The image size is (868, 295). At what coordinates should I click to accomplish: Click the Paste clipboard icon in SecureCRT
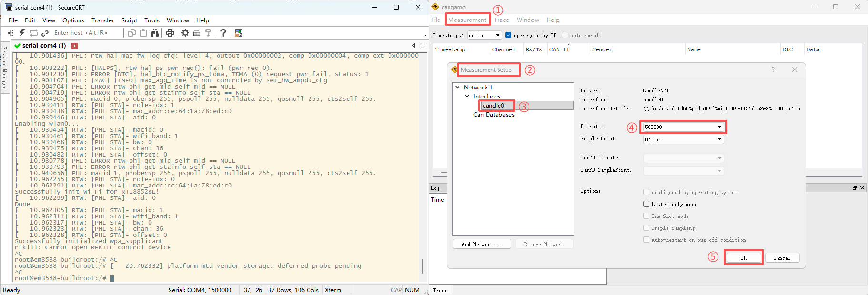pos(143,33)
